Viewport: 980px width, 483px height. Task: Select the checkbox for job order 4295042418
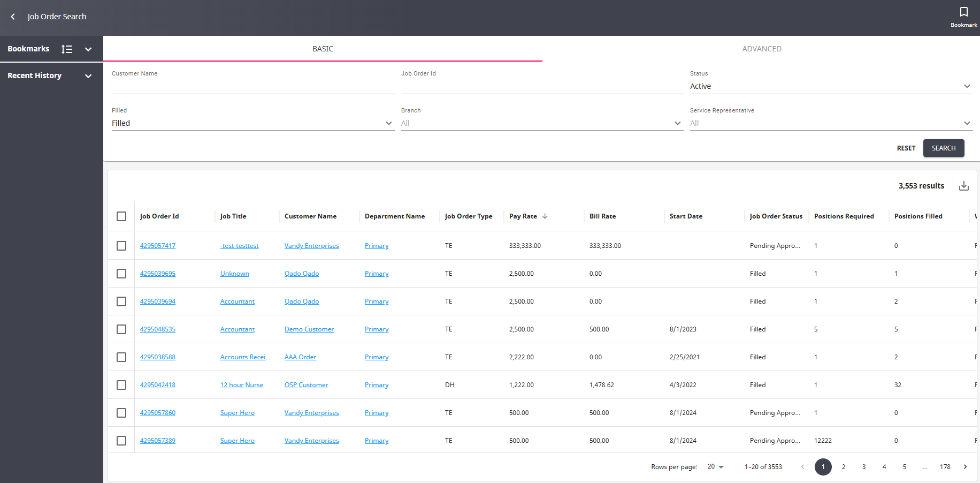tap(121, 385)
